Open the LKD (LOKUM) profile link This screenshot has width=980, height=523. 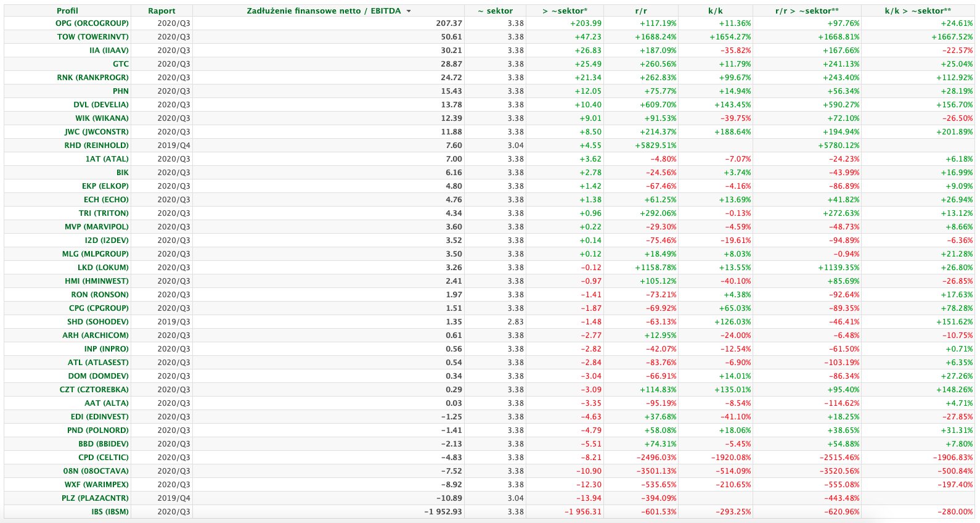tap(104, 267)
